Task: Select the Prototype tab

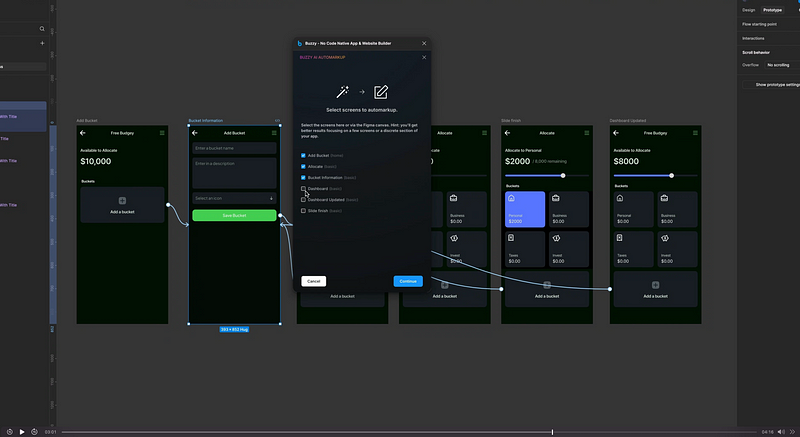Action: click(772, 10)
